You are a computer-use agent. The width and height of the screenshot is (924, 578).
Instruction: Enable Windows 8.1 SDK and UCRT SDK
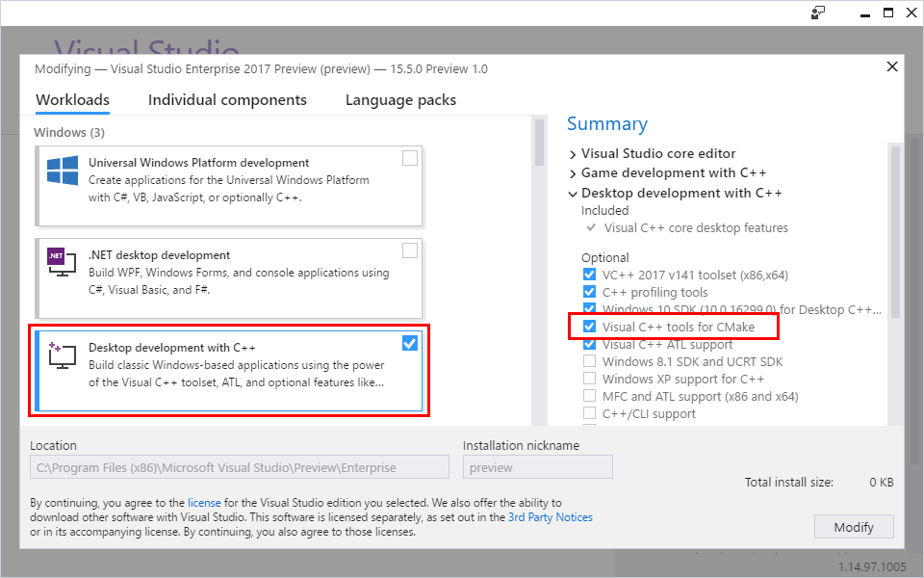[589, 361]
